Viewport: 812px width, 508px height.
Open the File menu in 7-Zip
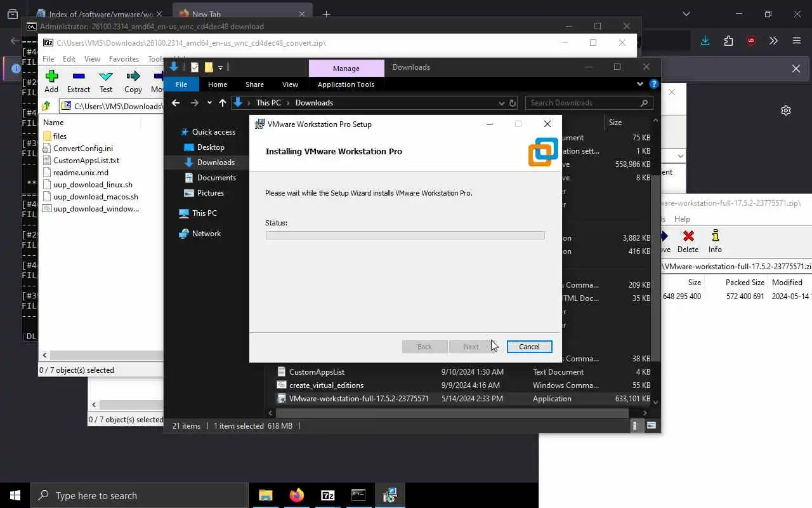(48, 59)
